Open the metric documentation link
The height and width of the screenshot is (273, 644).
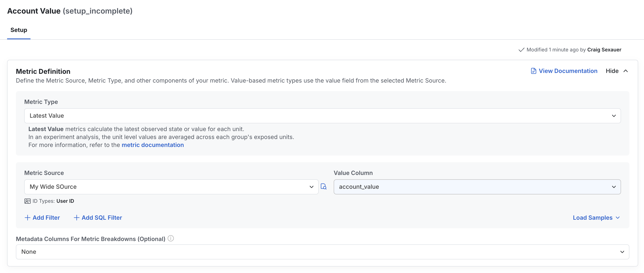(153, 145)
